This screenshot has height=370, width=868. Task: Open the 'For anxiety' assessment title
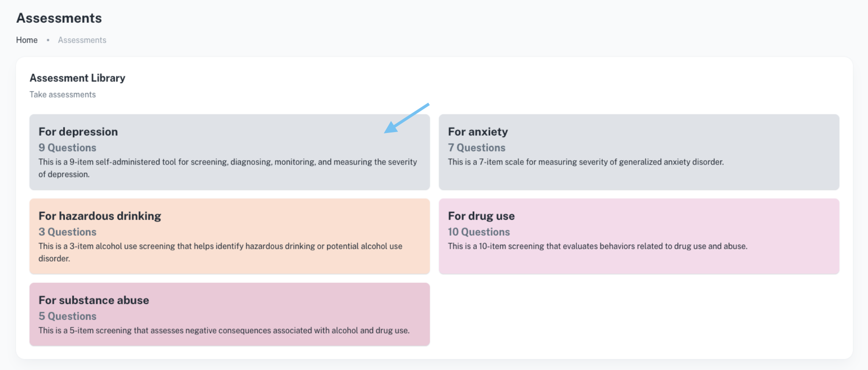(478, 132)
